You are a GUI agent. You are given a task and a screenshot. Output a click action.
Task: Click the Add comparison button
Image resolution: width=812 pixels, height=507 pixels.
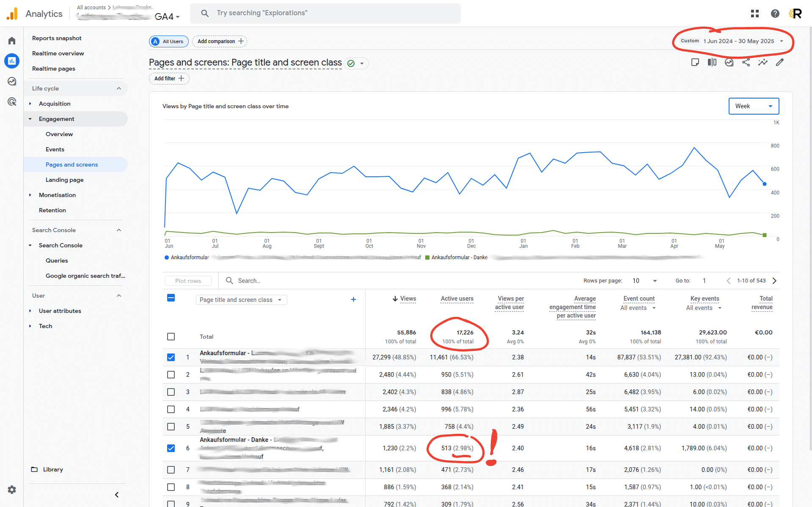(x=220, y=41)
